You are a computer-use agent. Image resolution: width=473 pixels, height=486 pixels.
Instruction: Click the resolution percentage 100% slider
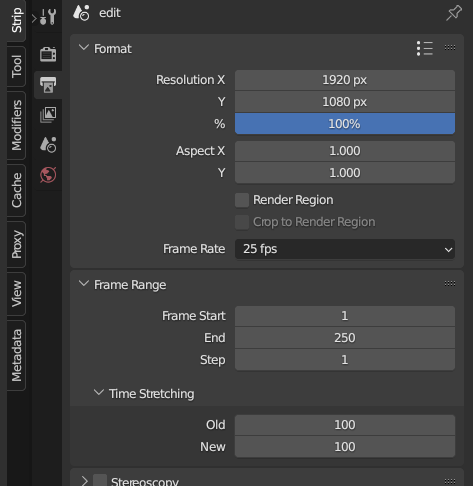point(345,124)
